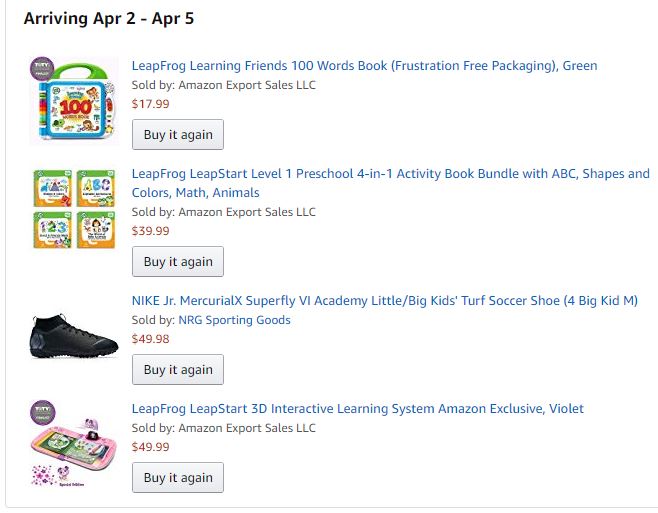The image size is (658, 513).
Task: Click the $49.99 price of LeapStart 3D
Action: (150, 447)
